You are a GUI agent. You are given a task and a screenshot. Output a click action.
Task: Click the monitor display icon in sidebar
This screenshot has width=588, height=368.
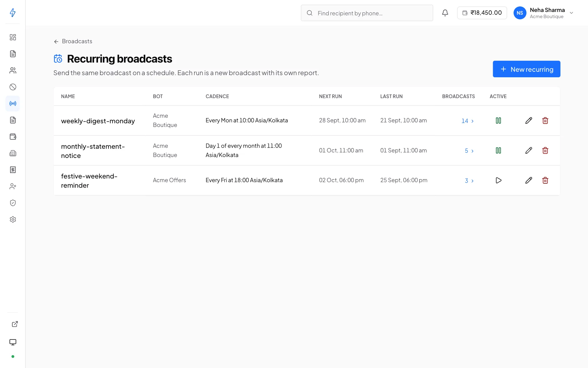click(x=13, y=342)
